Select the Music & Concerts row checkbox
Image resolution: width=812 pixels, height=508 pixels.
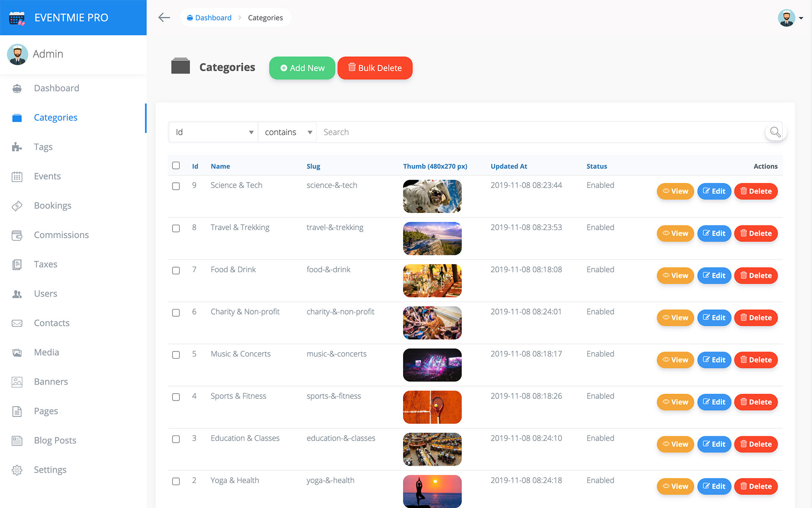[176, 355]
